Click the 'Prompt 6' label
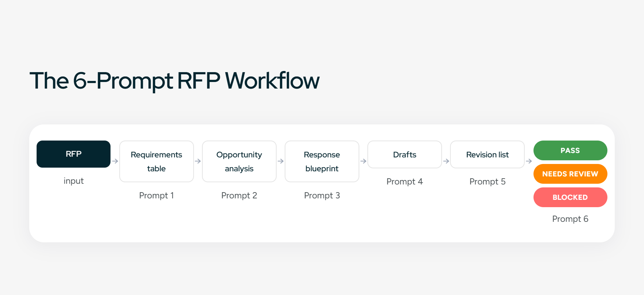Screen dimensions: 644x295 [x=570, y=219]
